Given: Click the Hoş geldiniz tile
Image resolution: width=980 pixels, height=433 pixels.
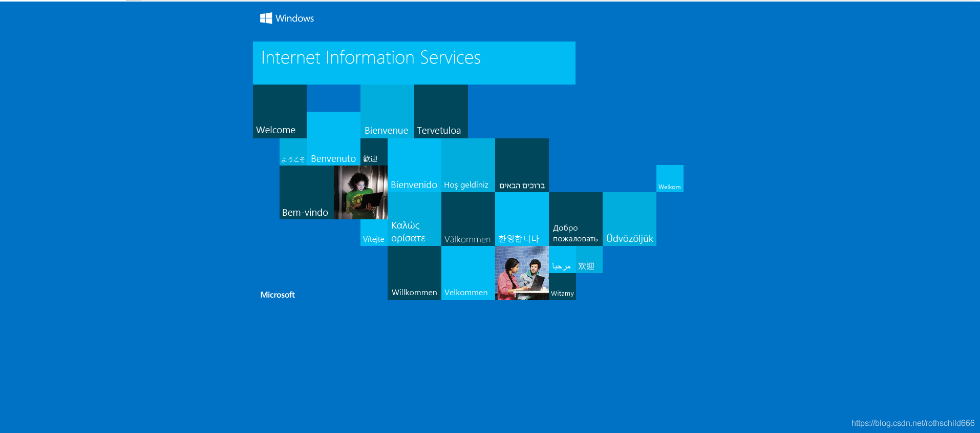Looking at the screenshot, I should pos(468,165).
